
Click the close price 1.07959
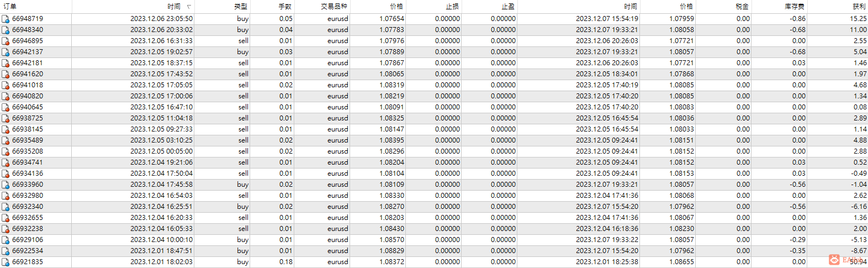tap(681, 19)
